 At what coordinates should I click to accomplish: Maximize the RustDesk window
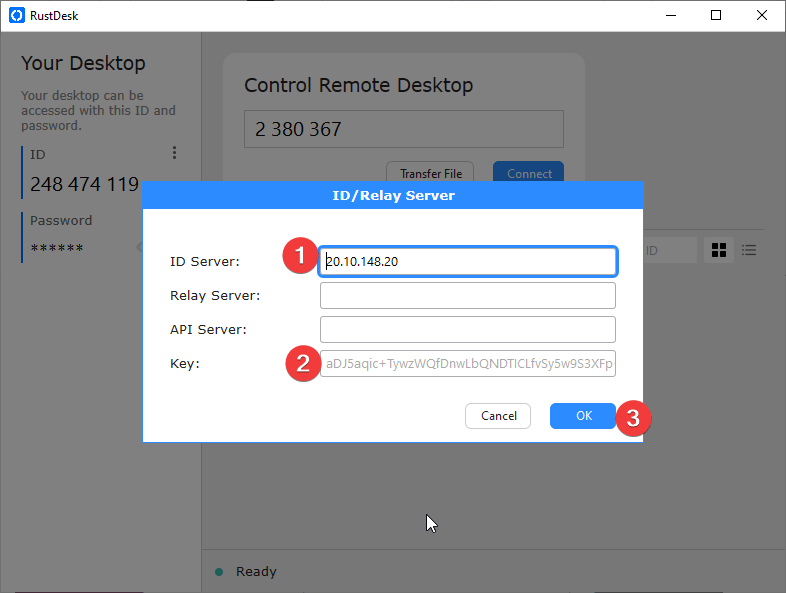[x=716, y=15]
